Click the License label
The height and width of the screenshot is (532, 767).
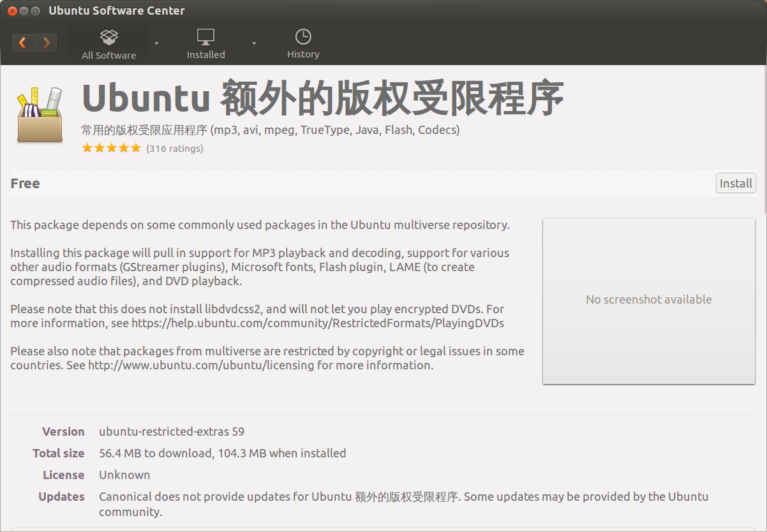click(64, 475)
